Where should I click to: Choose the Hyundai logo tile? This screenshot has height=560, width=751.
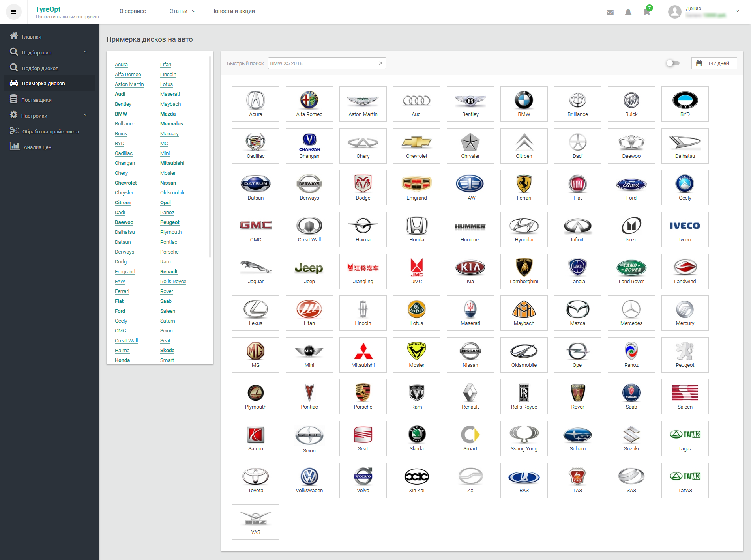(524, 230)
